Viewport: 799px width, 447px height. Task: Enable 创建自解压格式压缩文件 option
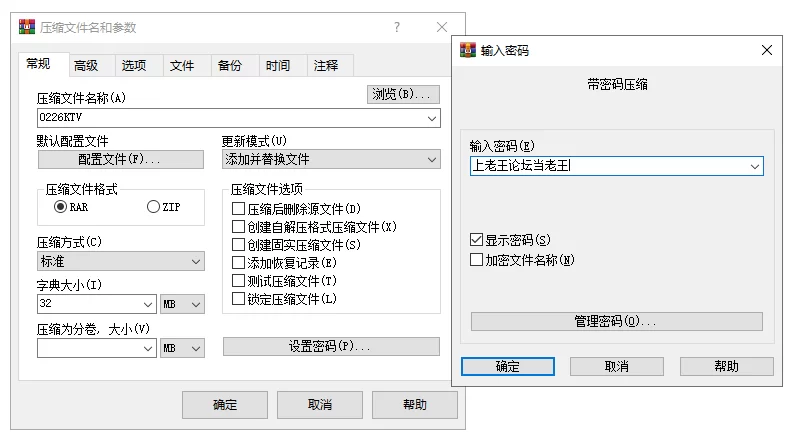238,227
